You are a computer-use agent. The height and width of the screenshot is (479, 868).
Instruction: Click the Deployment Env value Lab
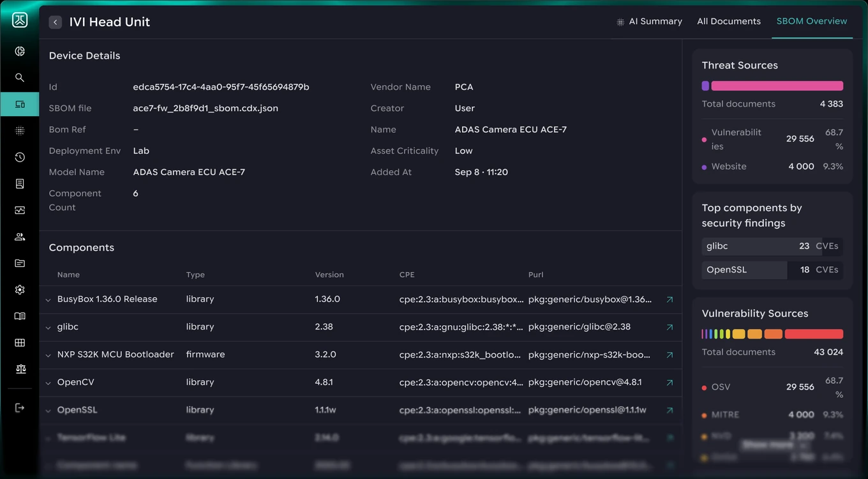coord(141,151)
